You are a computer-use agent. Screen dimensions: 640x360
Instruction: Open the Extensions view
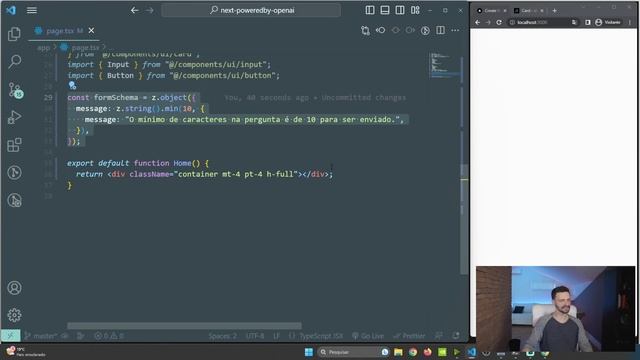coord(14,145)
